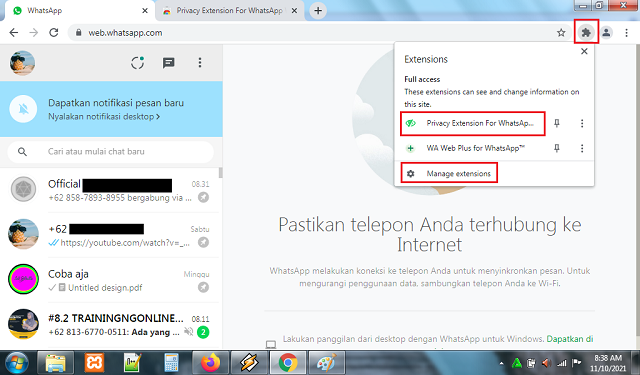This screenshot has width=640, height=375.
Task: Close the Extensions popup
Action: [x=584, y=51]
